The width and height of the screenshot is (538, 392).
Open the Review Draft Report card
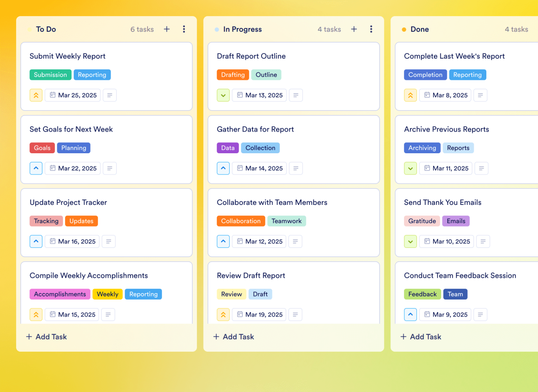[x=251, y=275]
